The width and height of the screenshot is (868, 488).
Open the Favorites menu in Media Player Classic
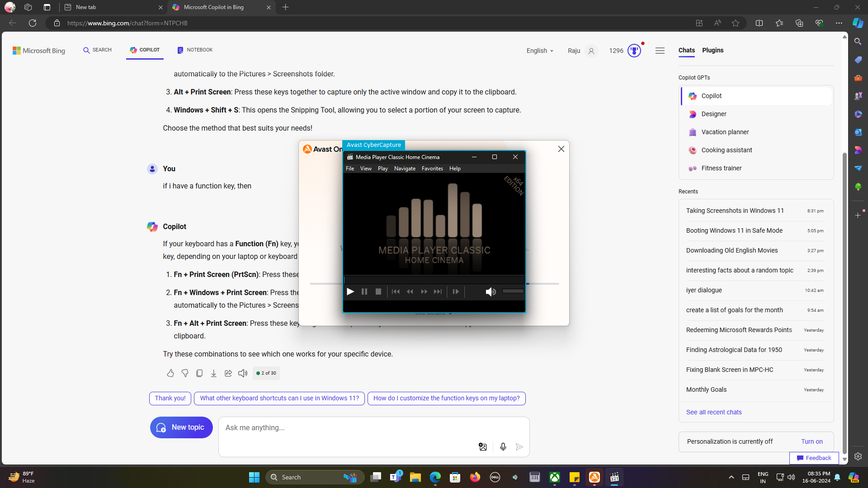432,169
